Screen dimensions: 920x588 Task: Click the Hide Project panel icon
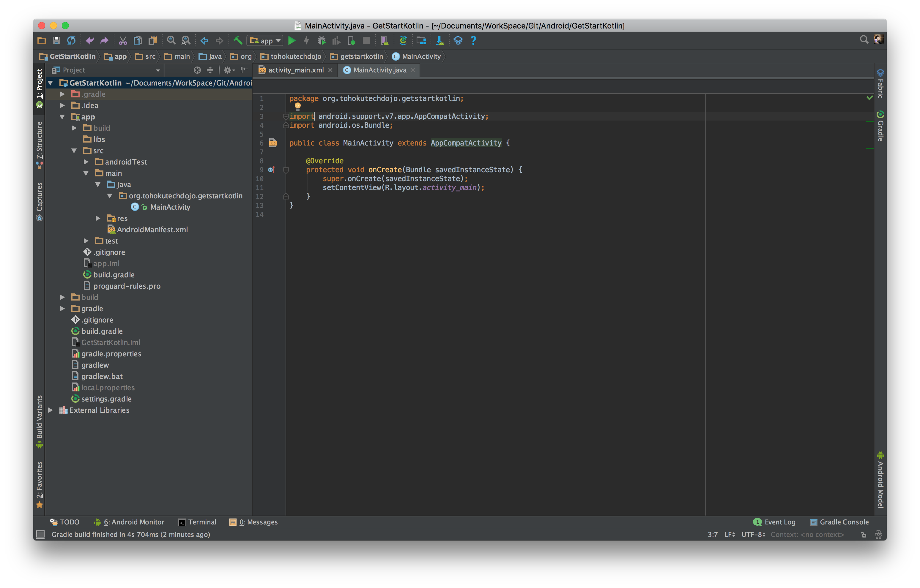pos(244,70)
